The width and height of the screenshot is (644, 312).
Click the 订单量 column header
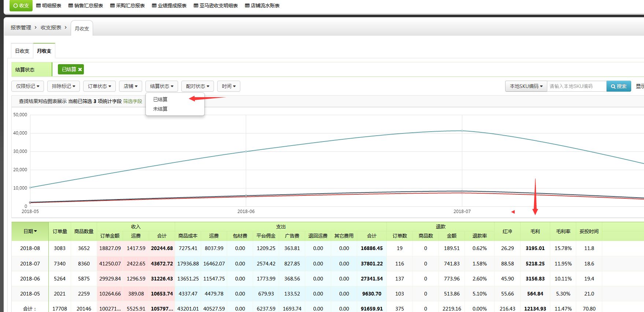[60, 231]
